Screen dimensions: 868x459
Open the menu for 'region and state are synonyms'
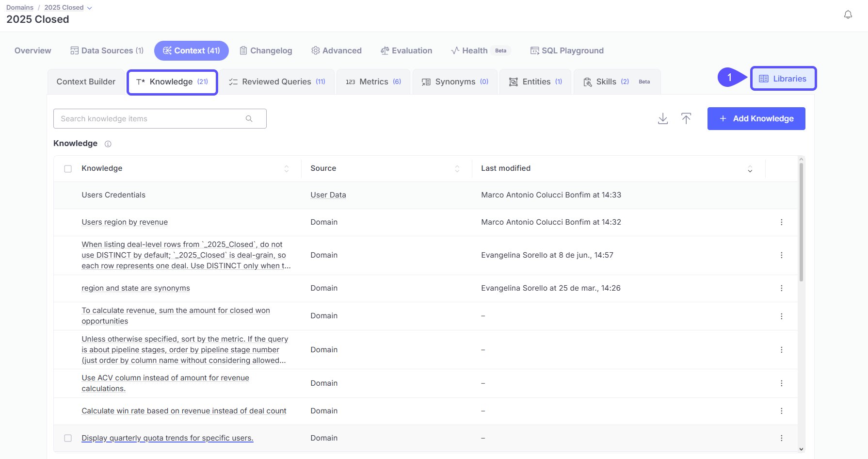[781, 288]
